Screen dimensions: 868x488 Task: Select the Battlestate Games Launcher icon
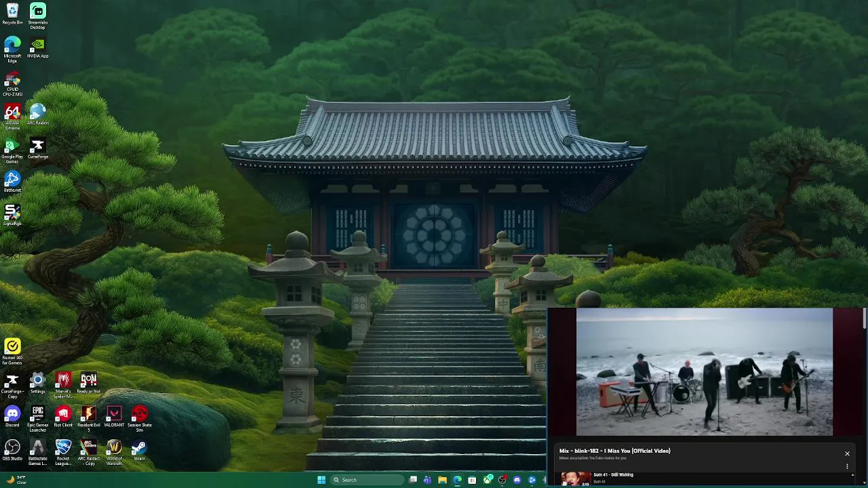38,452
